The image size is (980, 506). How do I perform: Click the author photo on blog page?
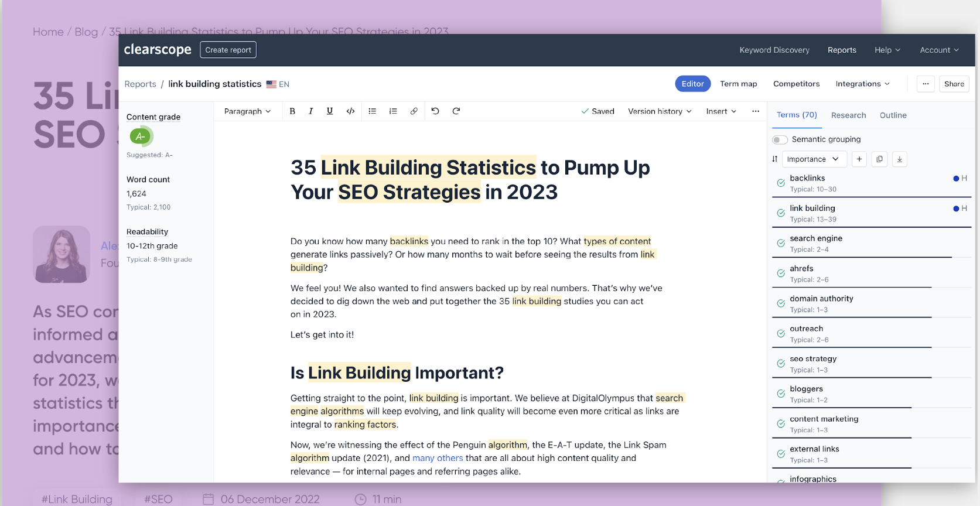[62, 254]
